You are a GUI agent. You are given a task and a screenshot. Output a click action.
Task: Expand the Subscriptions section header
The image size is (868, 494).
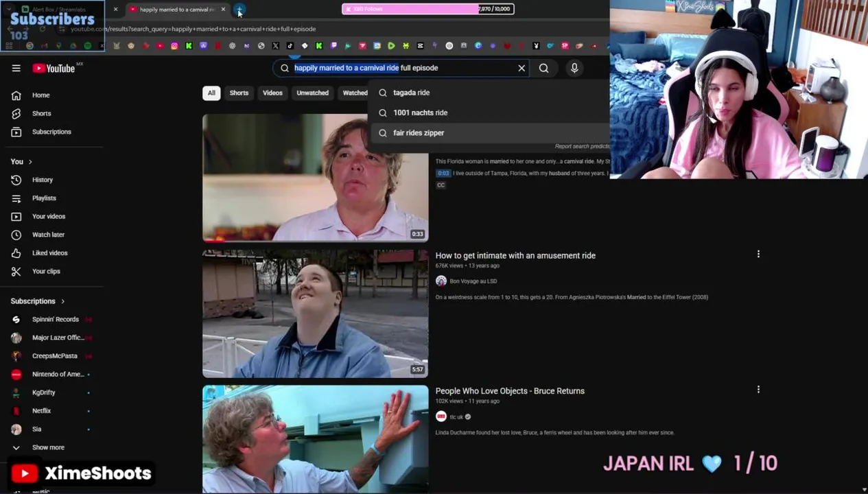[38, 301]
